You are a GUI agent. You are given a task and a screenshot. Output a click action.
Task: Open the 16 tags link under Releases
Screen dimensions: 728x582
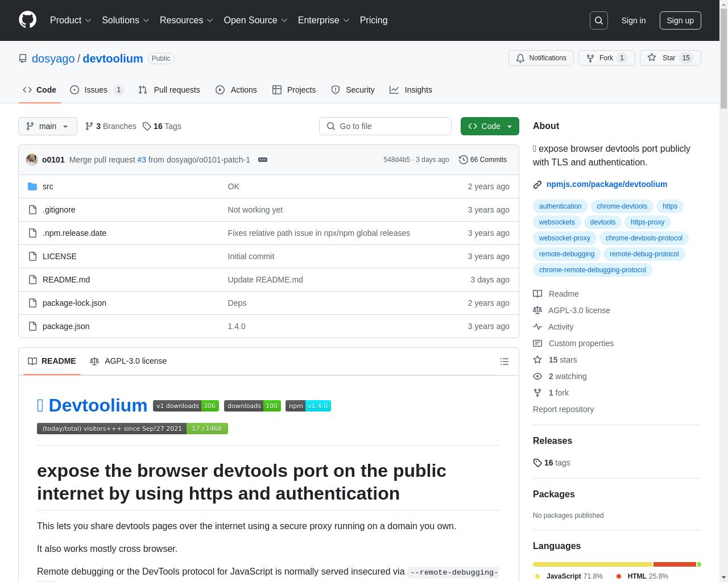pyautogui.click(x=552, y=463)
